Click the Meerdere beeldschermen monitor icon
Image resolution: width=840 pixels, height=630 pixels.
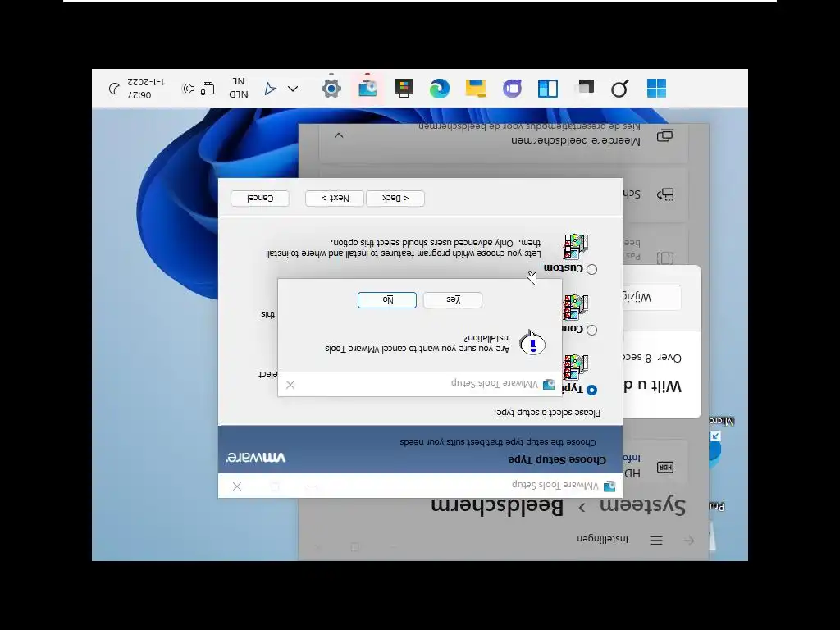tap(664, 135)
